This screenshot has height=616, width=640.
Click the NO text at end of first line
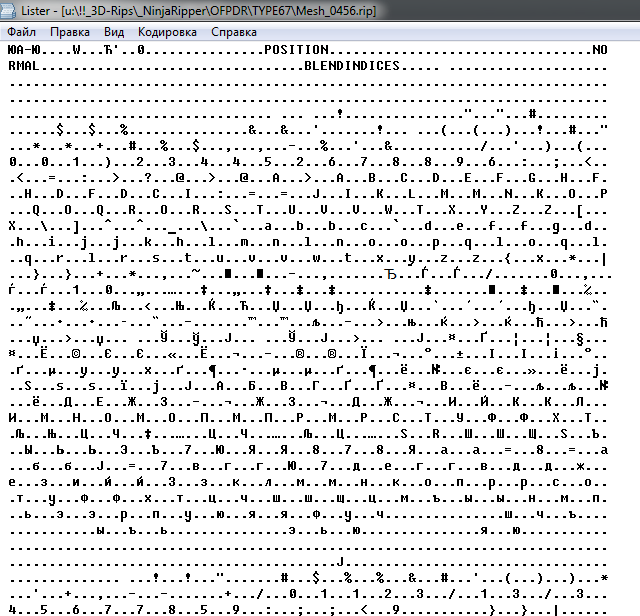click(599, 50)
